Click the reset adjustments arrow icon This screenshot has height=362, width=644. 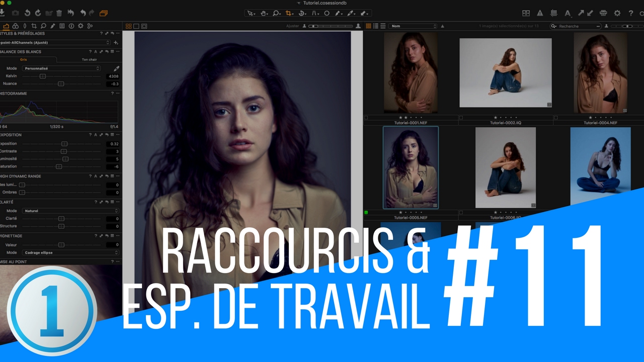point(71,13)
